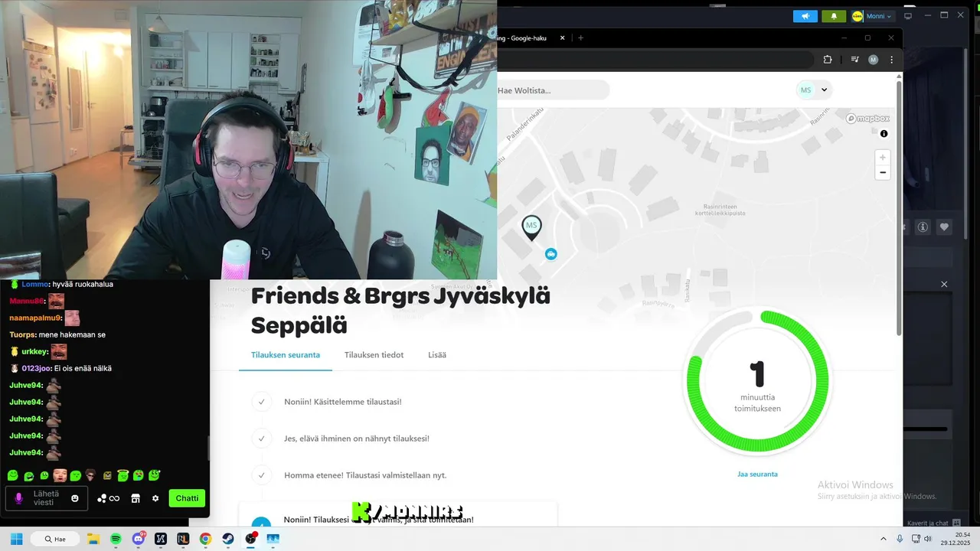The image size is (980, 551).
Task: Click the Hae taskbar search box
Action: (54, 539)
